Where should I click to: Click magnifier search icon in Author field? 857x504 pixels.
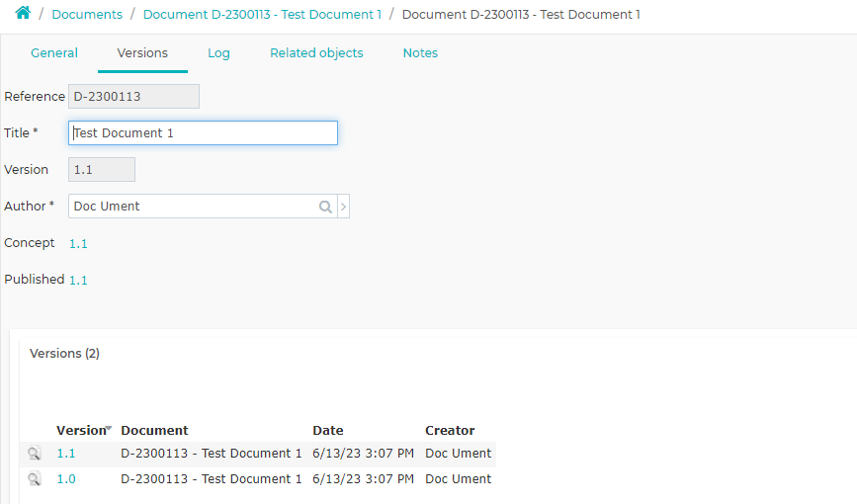coord(325,207)
